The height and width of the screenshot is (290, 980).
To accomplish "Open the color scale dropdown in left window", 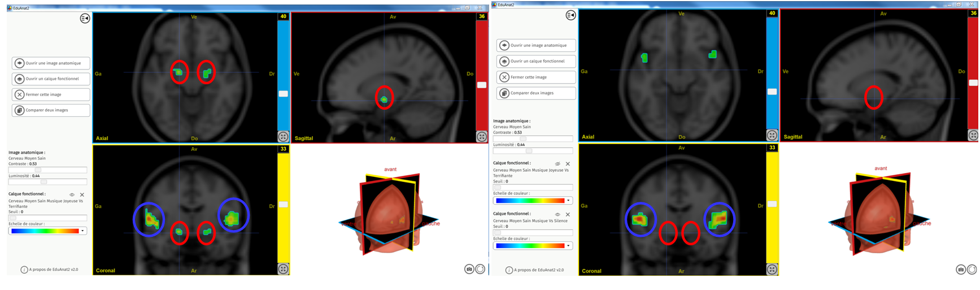I will point(82,231).
